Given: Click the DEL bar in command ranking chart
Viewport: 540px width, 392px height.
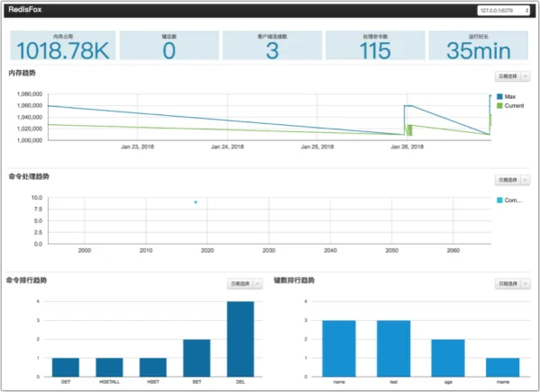Looking at the screenshot, I should pos(240,339).
